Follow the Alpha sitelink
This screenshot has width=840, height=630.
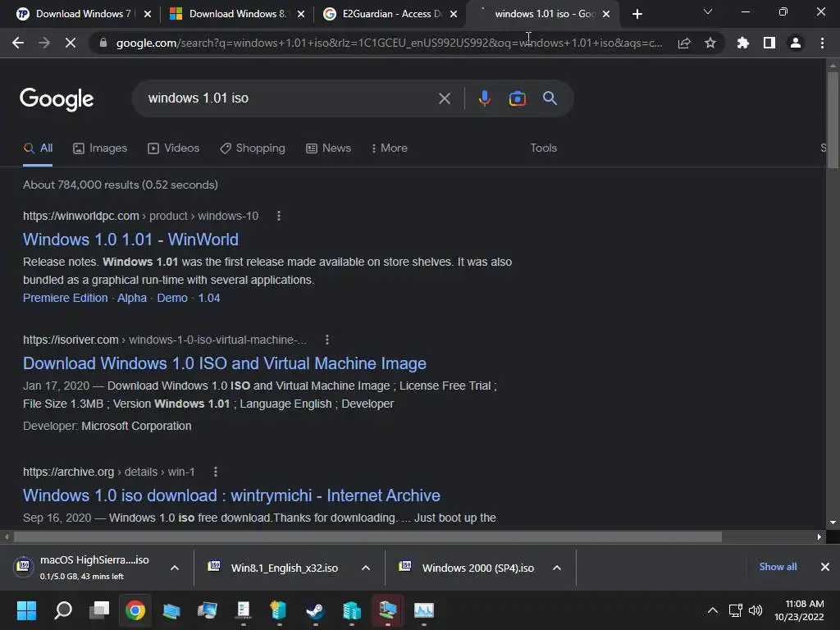pos(132,298)
